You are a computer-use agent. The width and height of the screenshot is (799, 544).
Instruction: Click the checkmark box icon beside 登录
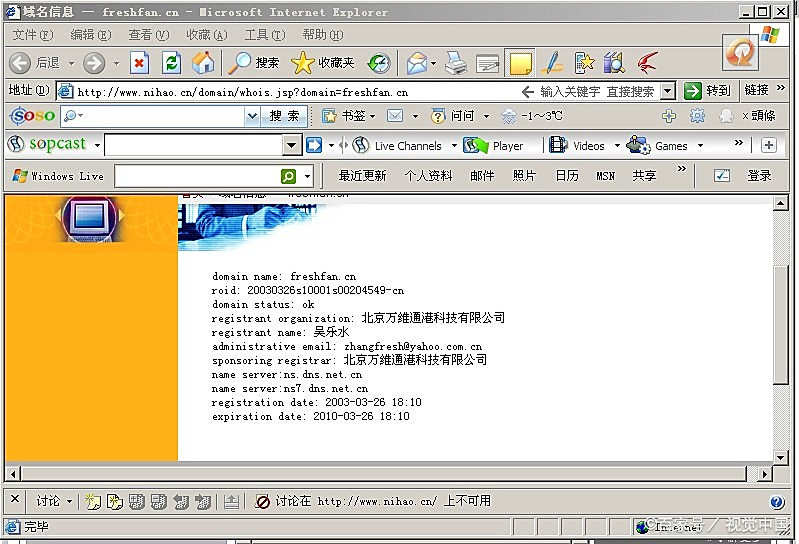[x=721, y=176]
